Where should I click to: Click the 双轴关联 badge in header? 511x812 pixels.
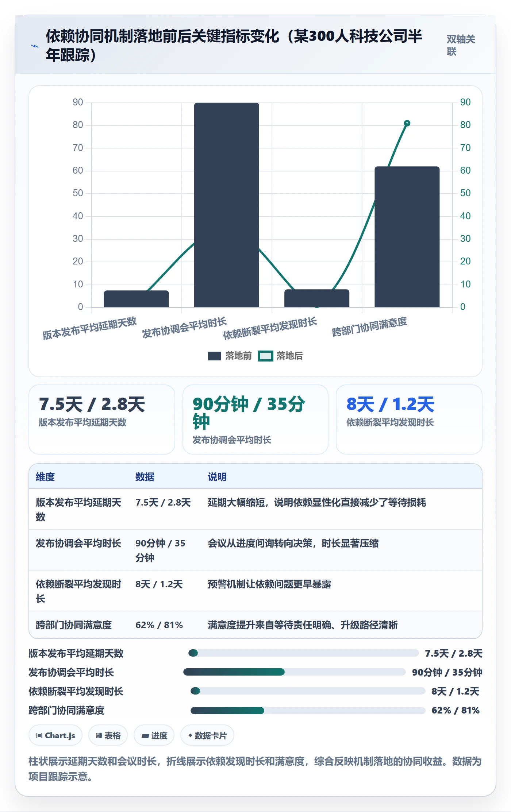tap(461, 45)
